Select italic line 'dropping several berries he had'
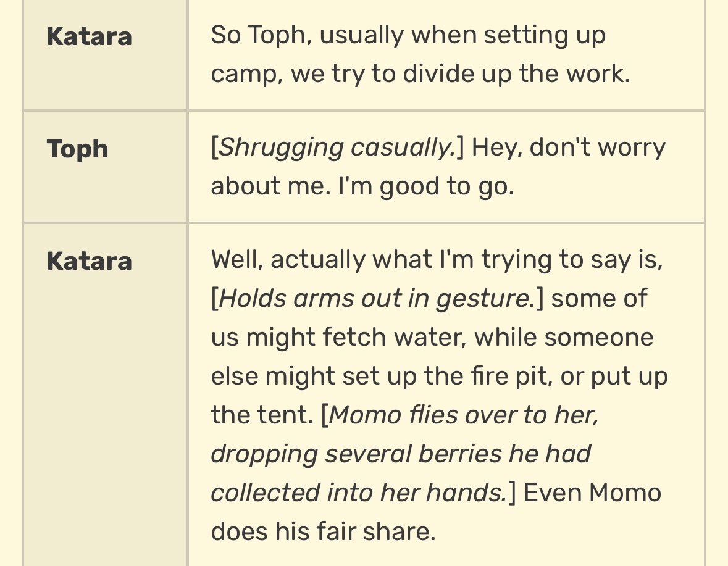Image resolution: width=728 pixels, height=566 pixels. pyautogui.click(x=401, y=454)
